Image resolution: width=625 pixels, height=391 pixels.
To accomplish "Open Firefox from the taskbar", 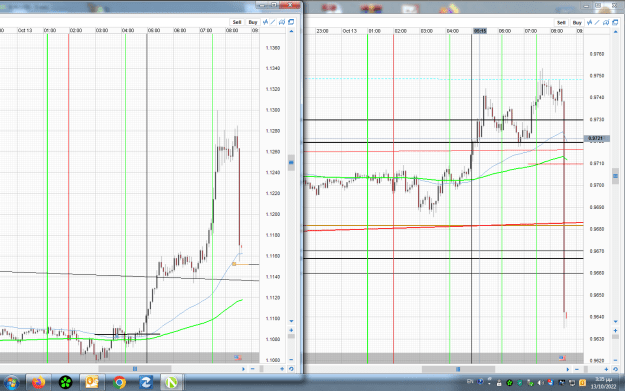I will coord(39,383).
